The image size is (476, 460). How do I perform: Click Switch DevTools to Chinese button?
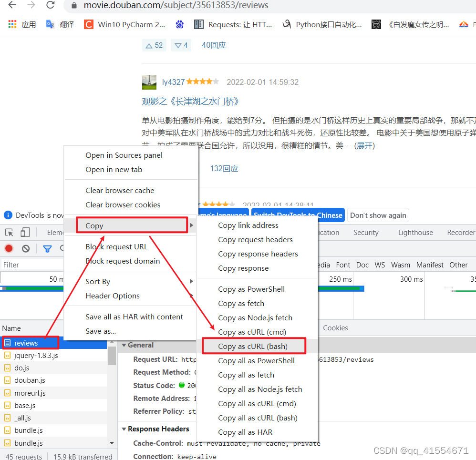click(298, 215)
